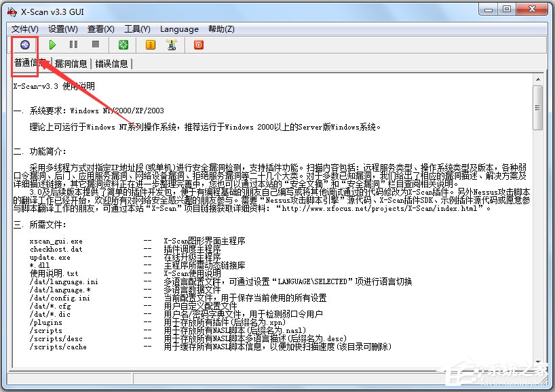Click the '插件调度主程序' description
The height and width of the screenshot is (392, 555).
(x=192, y=250)
